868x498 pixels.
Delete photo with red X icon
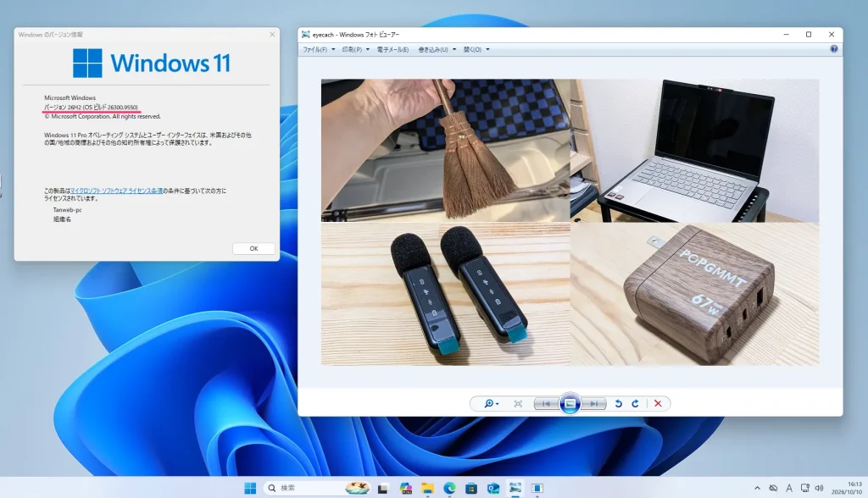click(658, 404)
